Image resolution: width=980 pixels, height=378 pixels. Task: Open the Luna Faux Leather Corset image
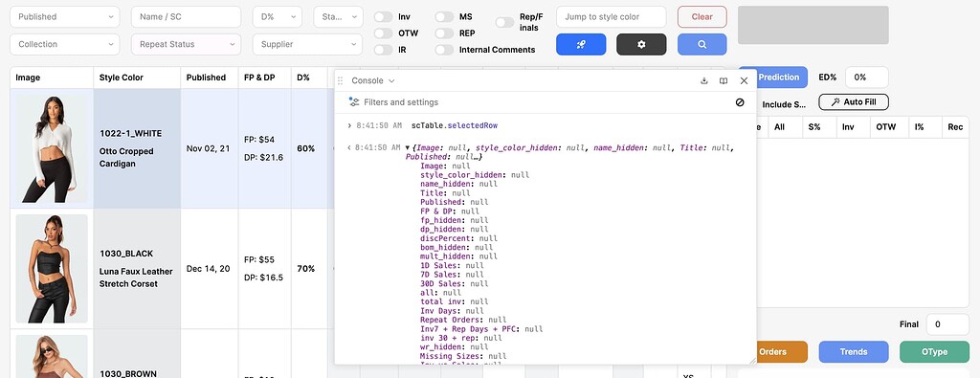pyautogui.click(x=52, y=269)
